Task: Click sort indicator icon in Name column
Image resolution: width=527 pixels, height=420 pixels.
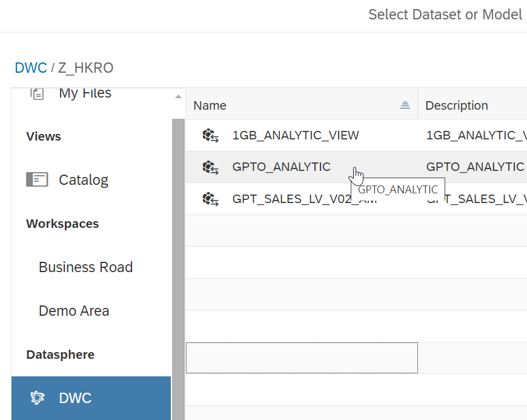Action: [405, 105]
